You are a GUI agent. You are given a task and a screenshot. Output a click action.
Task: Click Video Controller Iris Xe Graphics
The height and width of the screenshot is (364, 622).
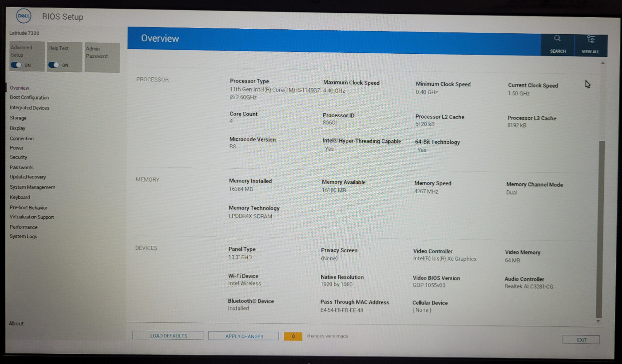445,259
